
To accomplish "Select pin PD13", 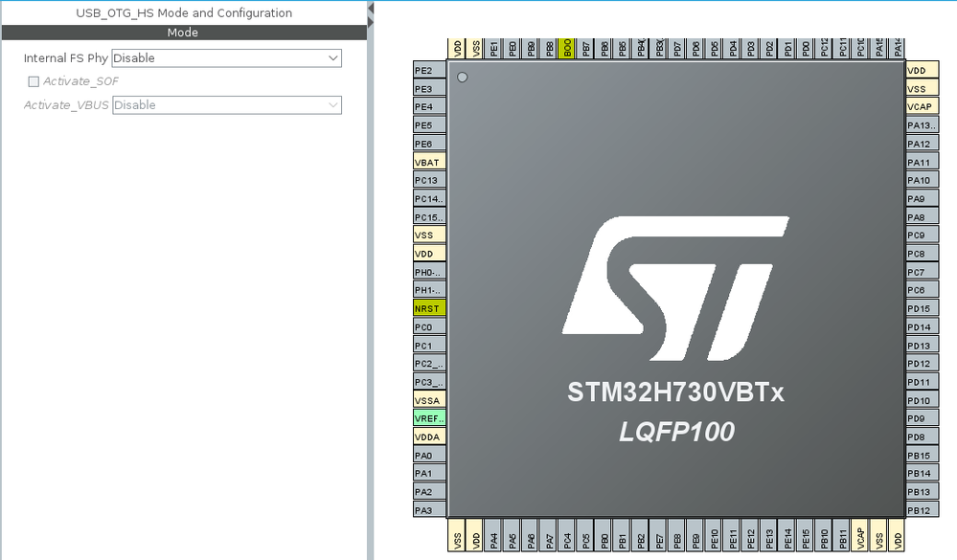I will pyautogui.click(x=923, y=345).
